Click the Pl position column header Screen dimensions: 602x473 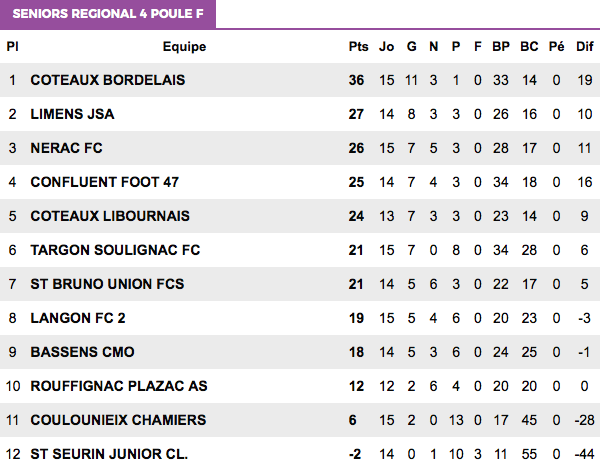[x=12, y=47]
